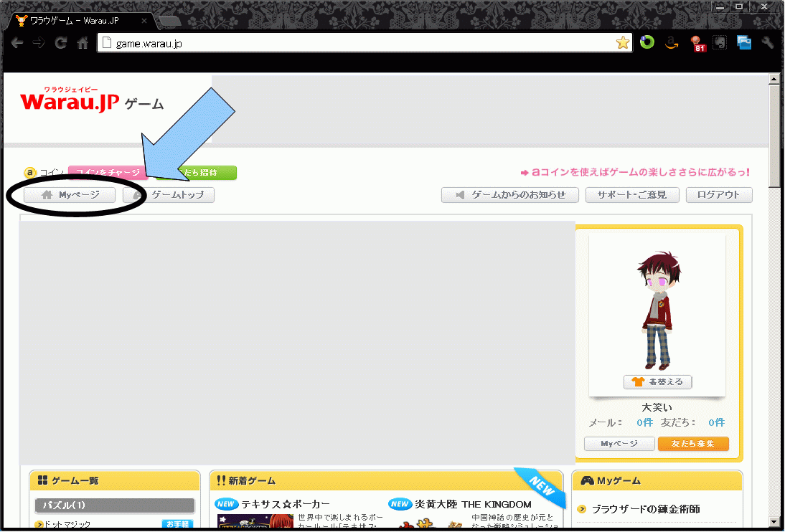Click the orange shirt icon on 着替える
The width and height of the screenshot is (785, 532).
pyautogui.click(x=638, y=382)
